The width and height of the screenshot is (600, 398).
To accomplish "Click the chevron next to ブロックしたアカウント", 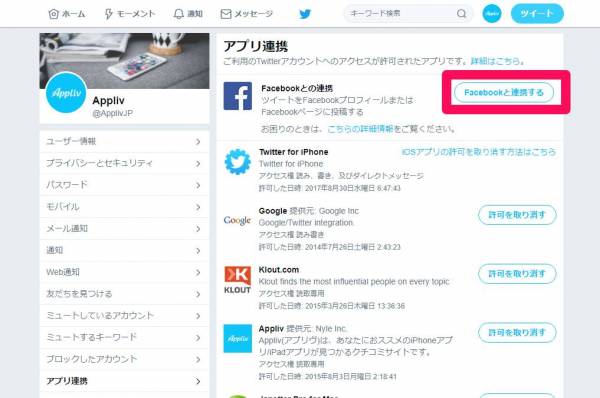I will point(198,359).
